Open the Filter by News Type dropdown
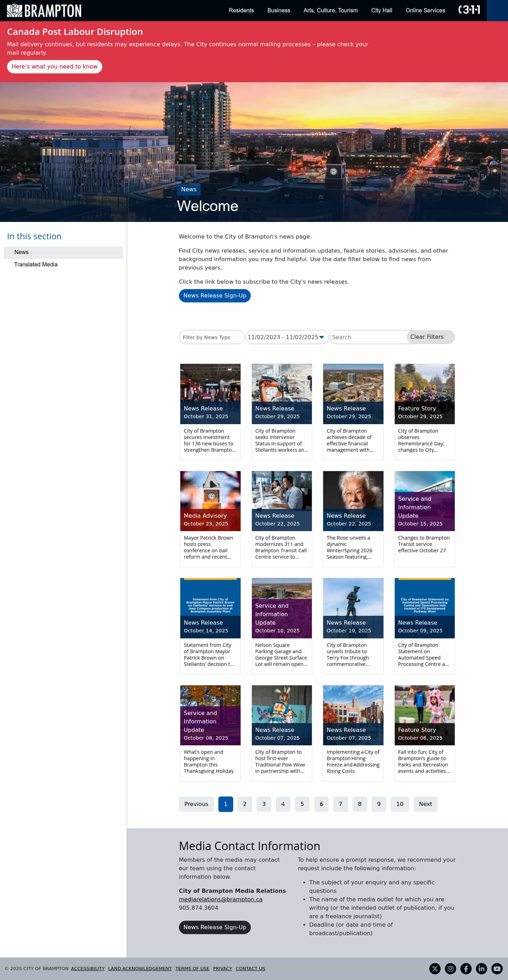Viewport: 508px width, 980px height. 211,337
